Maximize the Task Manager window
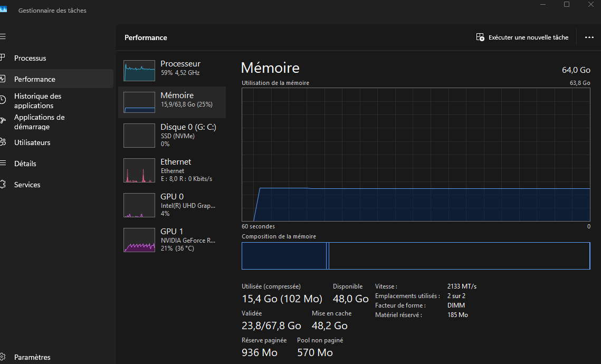 pyautogui.click(x=567, y=5)
